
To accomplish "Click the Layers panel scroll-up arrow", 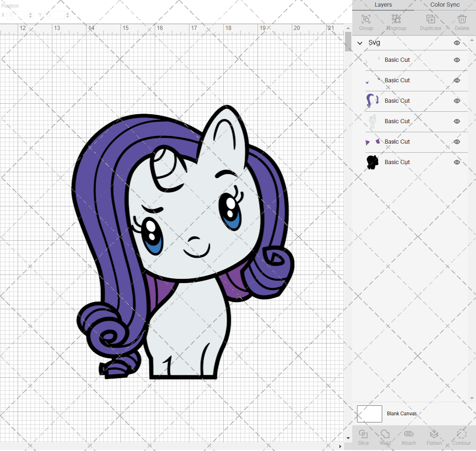I will pos(471,40).
